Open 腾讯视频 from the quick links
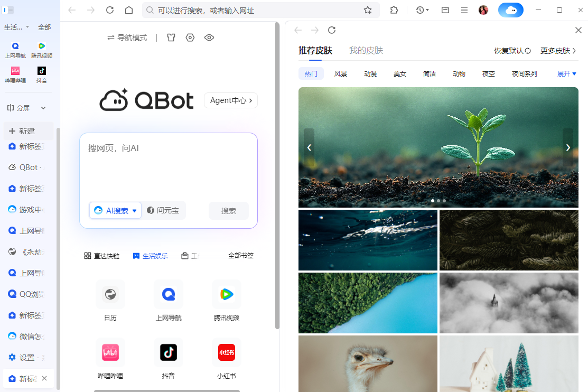This screenshot has height=392, width=588. tap(226, 294)
